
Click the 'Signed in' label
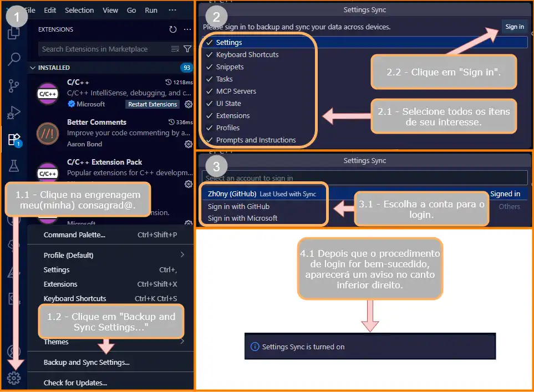point(505,194)
